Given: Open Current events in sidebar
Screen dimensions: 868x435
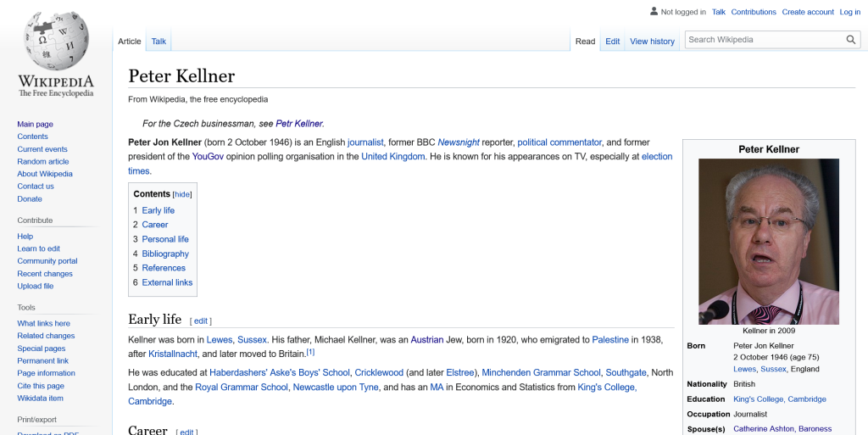Looking at the screenshot, I should coord(42,149).
